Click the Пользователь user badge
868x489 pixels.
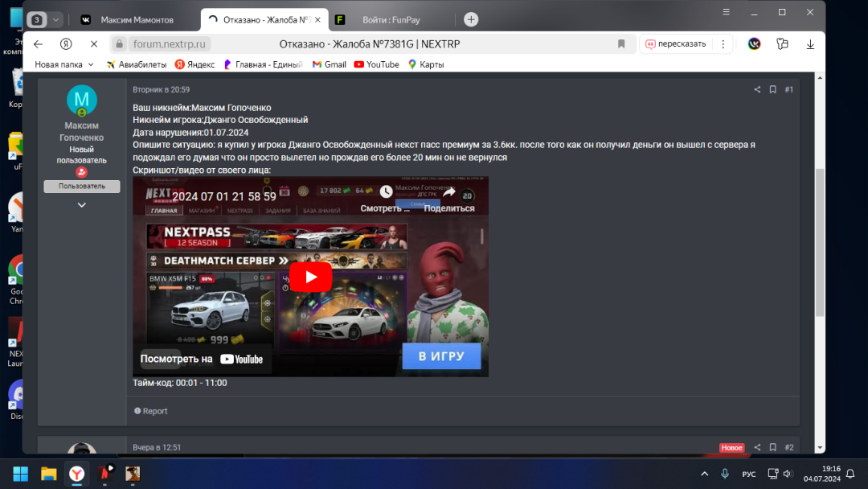click(82, 187)
